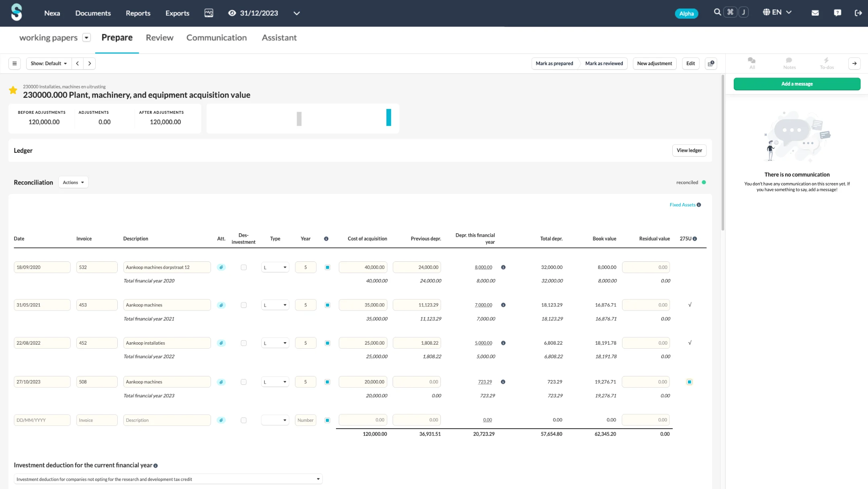Toggle 275U checkbox for invoice 508

(x=689, y=382)
